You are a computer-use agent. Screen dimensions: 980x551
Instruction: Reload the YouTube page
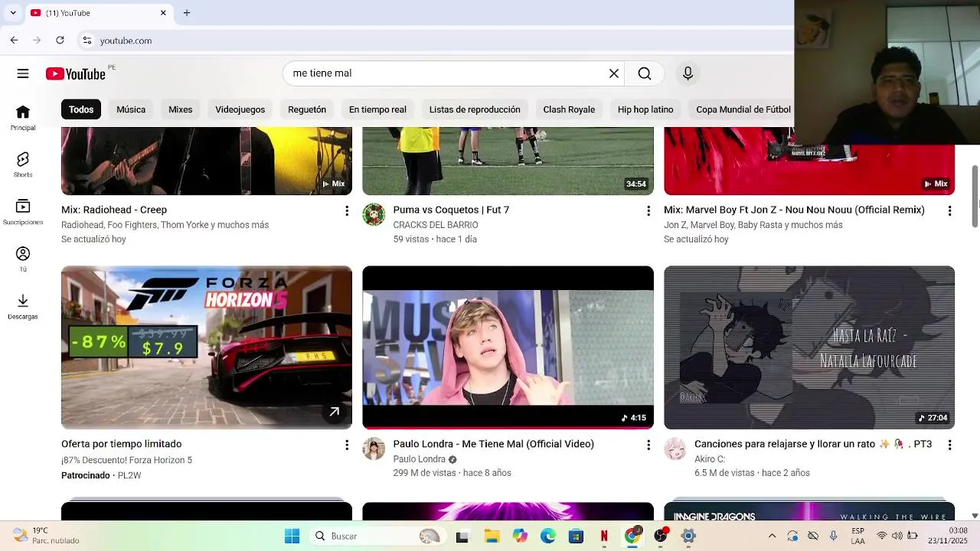click(60, 41)
